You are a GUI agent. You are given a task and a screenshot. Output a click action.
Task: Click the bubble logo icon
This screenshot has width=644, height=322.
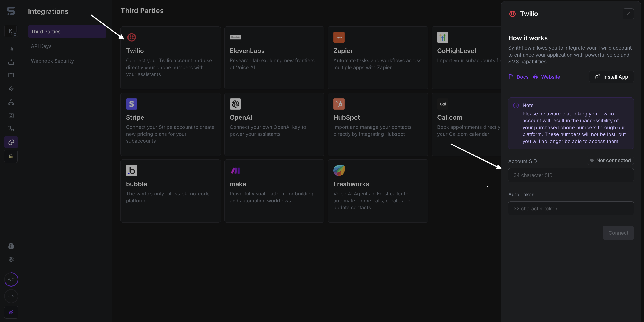pos(131,170)
